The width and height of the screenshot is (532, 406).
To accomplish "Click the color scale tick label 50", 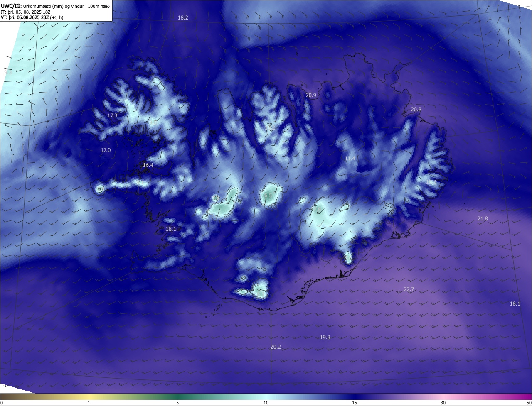I will click(529, 403).
